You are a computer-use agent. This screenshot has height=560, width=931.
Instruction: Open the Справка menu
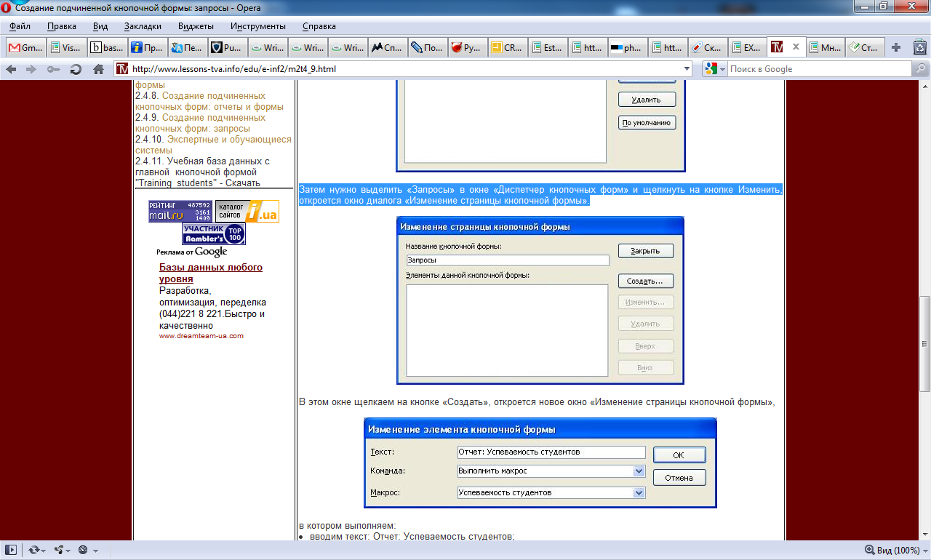click(x=319, y=26)
